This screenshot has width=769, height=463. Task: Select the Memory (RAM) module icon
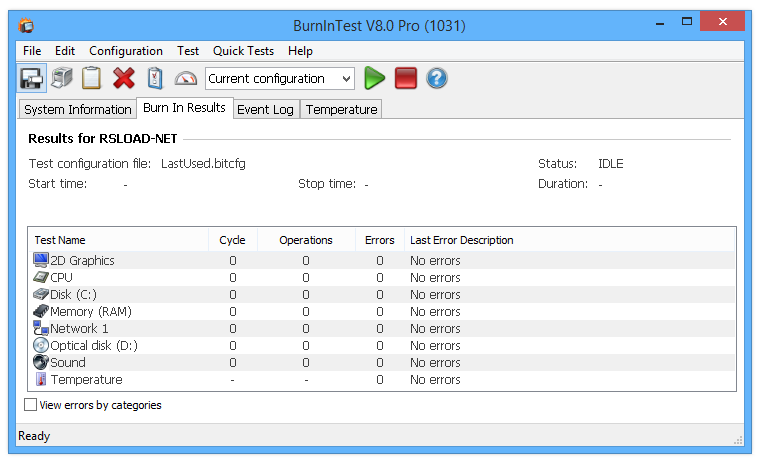point(41,311)
